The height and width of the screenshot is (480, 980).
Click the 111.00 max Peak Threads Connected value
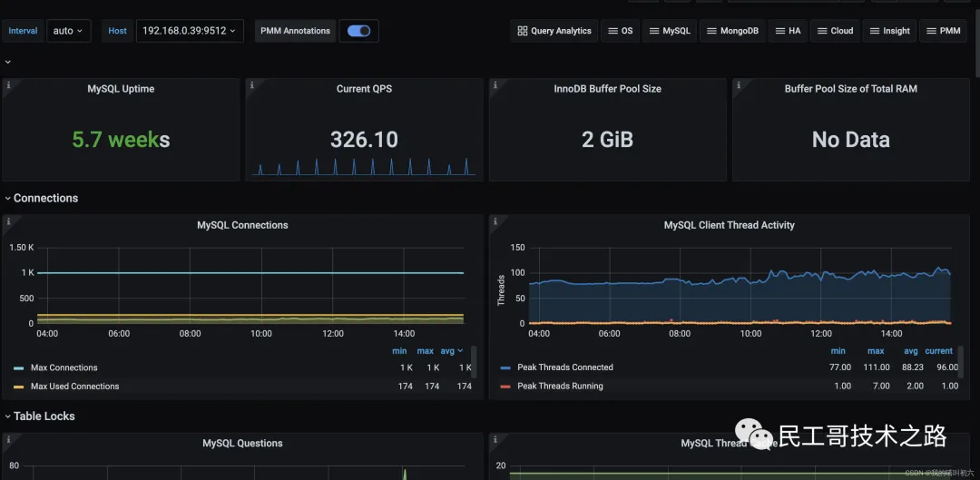click(877, 367)
